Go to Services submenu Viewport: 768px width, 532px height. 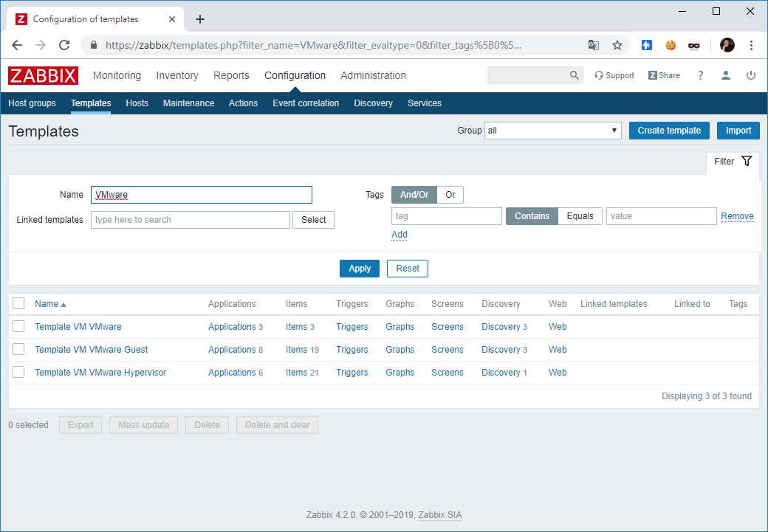coord(425,103)
